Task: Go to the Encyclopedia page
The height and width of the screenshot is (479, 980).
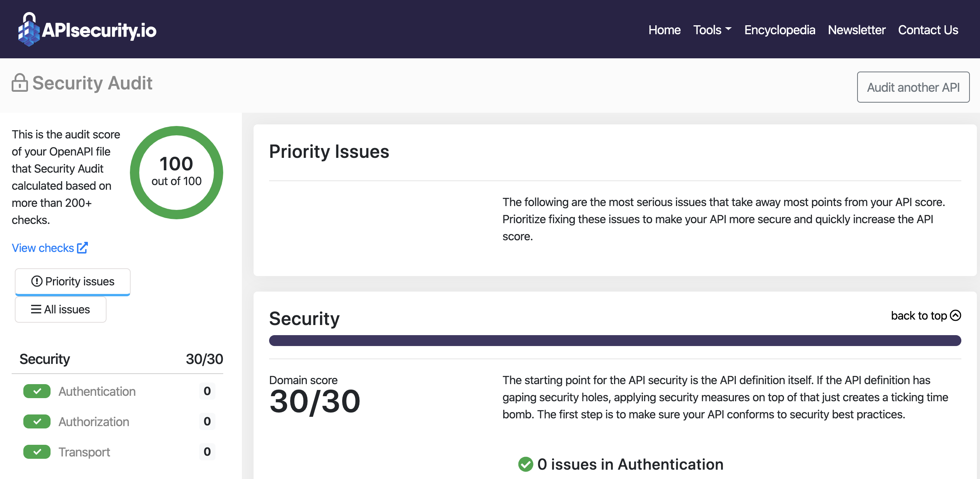Action: click(779, 30)
